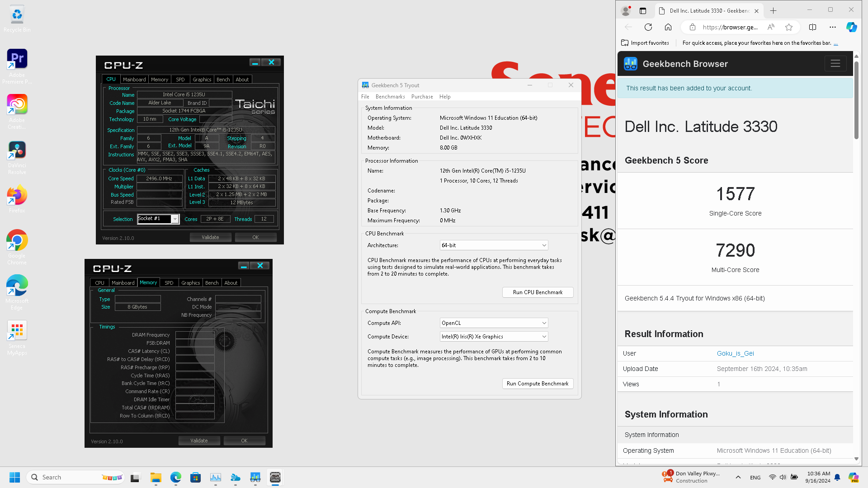Open Graphics tab in top CPU-Z window
Screen dimensions: 868x488
pyautogui.click(x=202, y=80)
